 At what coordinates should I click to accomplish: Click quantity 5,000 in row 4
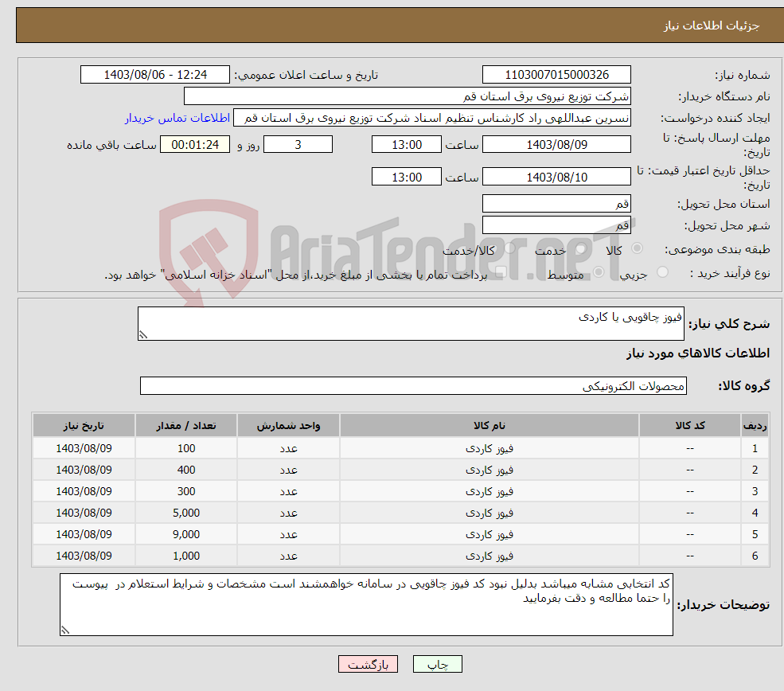[186, 513]
